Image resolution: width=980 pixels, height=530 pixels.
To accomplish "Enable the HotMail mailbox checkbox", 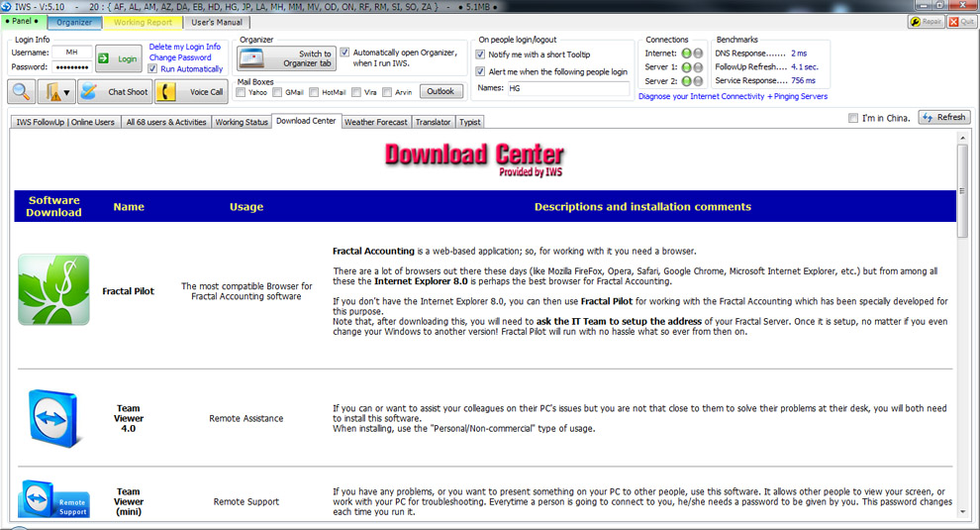I will [314, 92].
